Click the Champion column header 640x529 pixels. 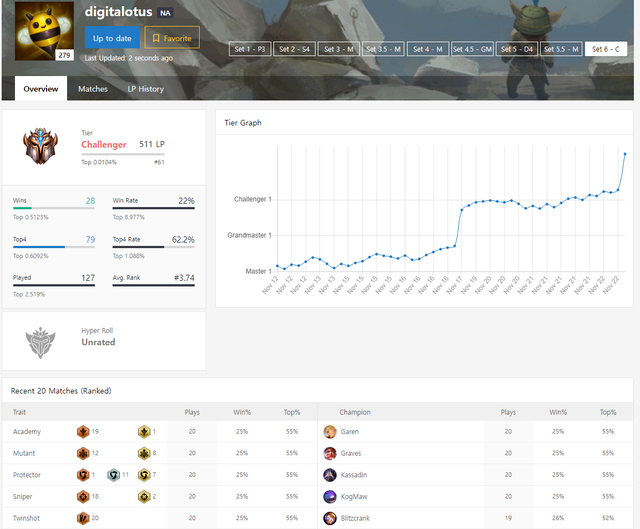[355, 412]
